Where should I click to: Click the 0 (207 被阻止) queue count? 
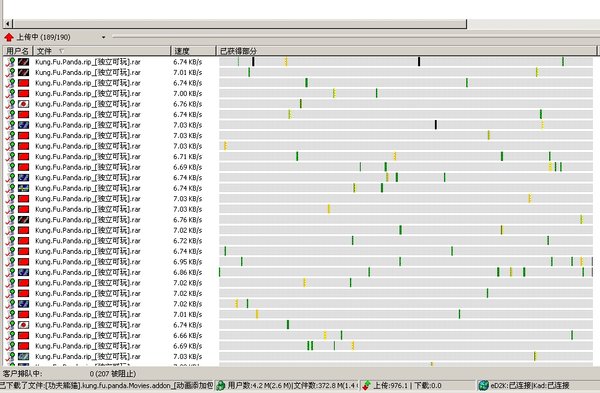(113, 373)
